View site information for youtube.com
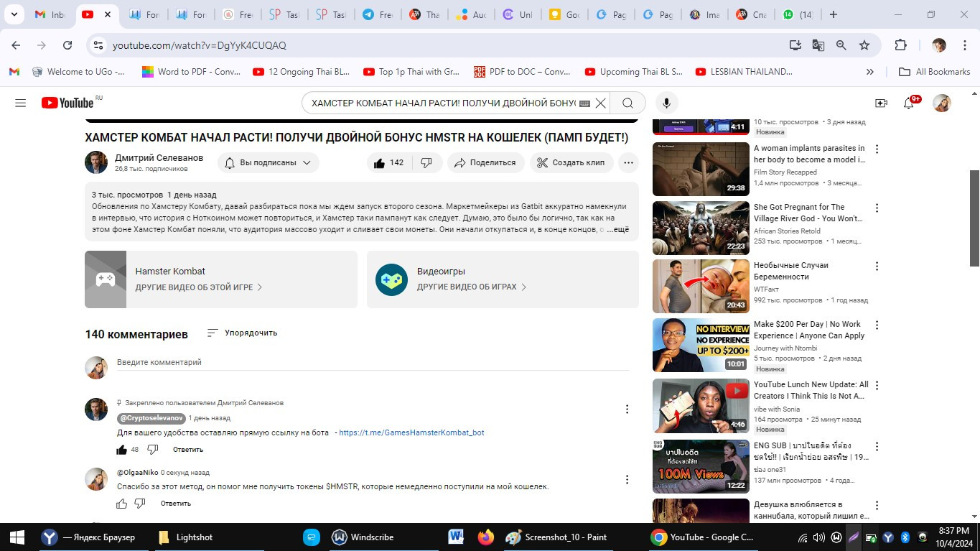The height and width of the screenshot is (551, 980). 99,45
